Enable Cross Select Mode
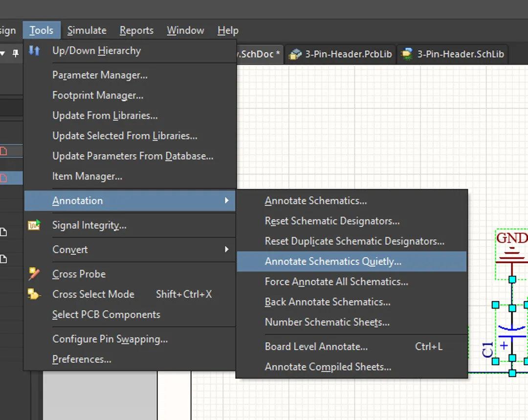 (93, 294)
